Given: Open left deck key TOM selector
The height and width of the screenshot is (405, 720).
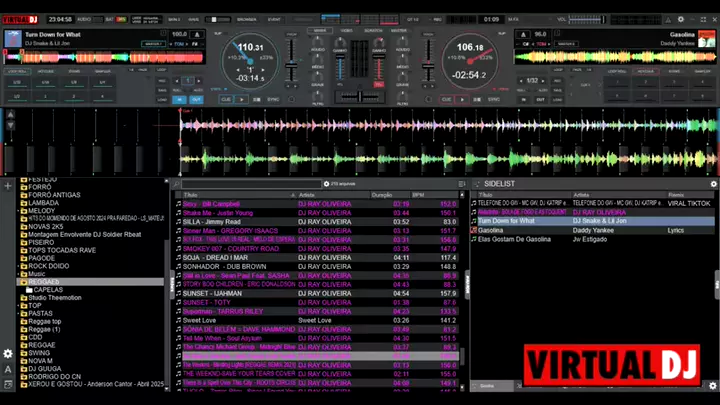Looking at the screenshot, I should pos(179,44).
